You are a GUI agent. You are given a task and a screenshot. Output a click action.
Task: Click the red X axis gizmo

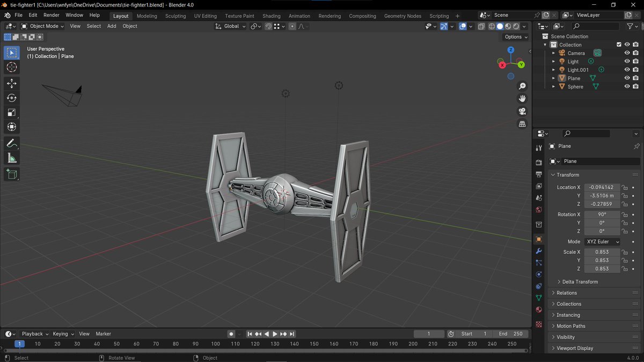coord(502,65)
